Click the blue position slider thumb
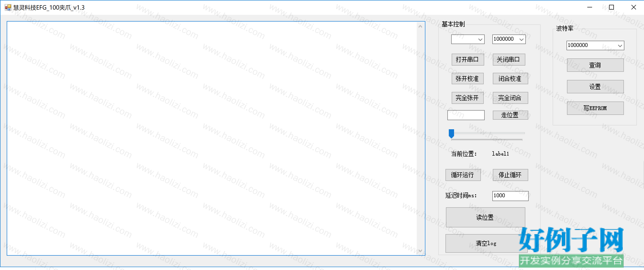Screen dimensions: 644x270 coord(451,134)
